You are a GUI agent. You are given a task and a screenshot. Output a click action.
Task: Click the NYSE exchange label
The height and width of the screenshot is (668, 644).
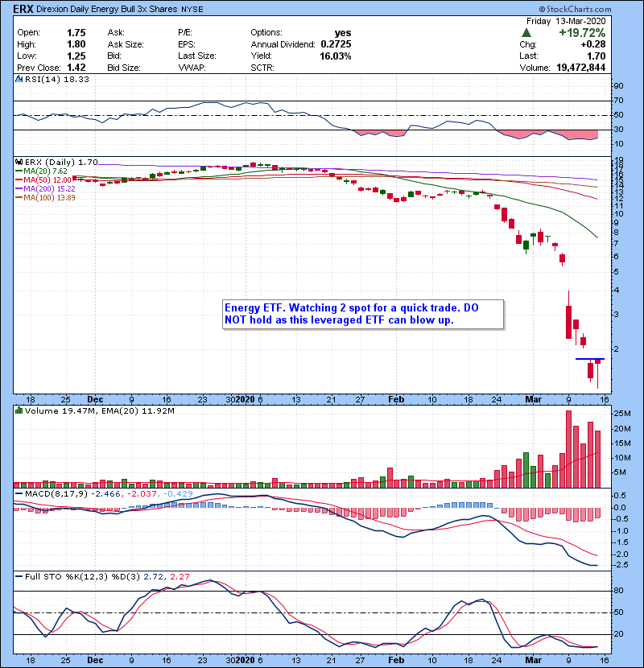(192, 10)
